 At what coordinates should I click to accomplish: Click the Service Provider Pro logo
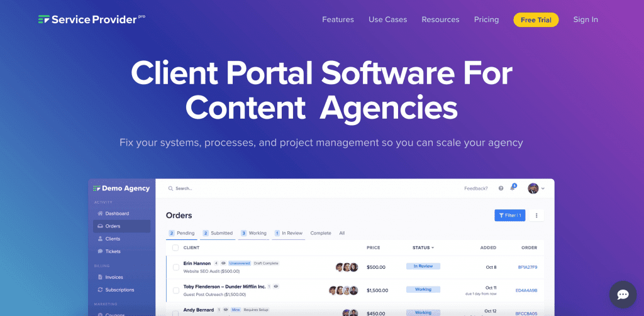92,19
